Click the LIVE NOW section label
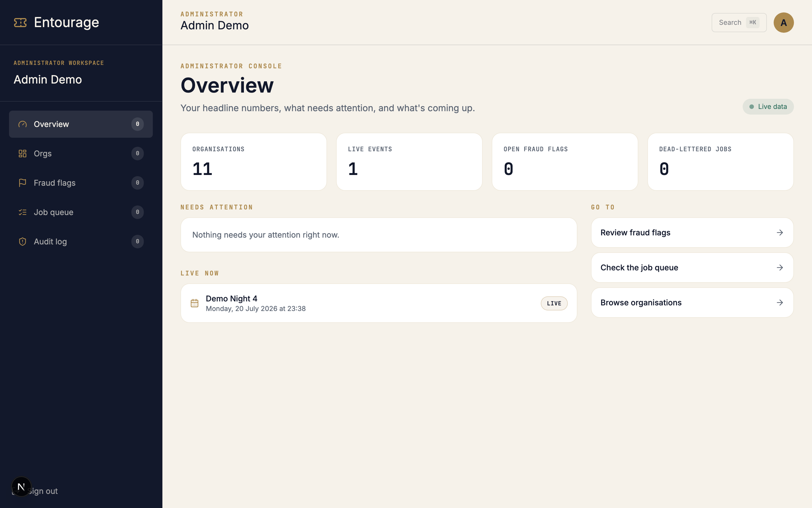 [200, 273]
